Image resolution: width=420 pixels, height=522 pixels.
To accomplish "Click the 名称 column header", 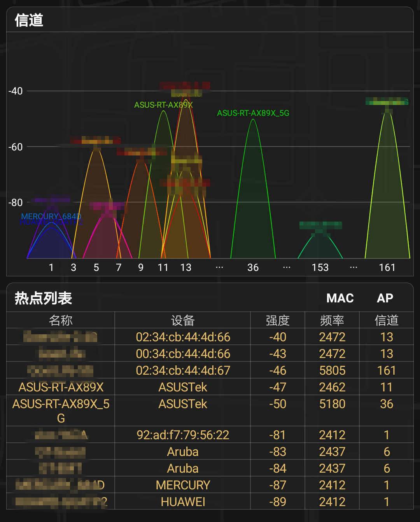I will (x=60, y=320).
